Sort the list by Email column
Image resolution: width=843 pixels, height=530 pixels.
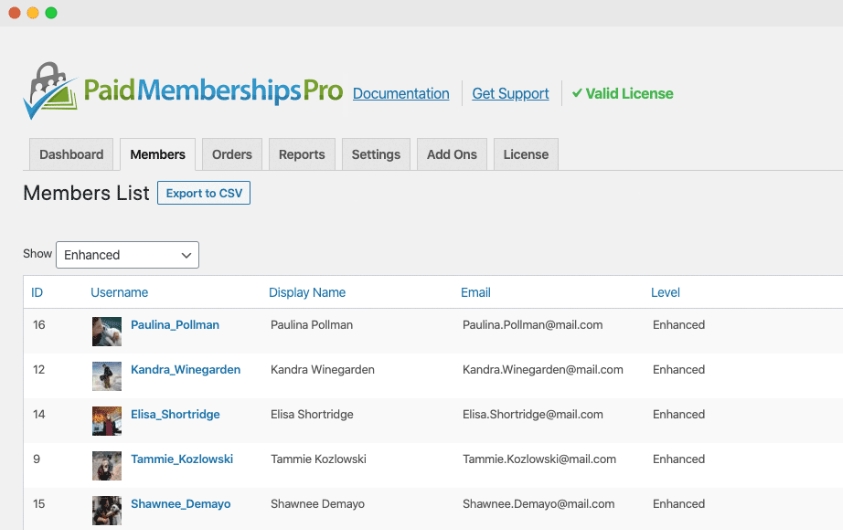[475, 292]
